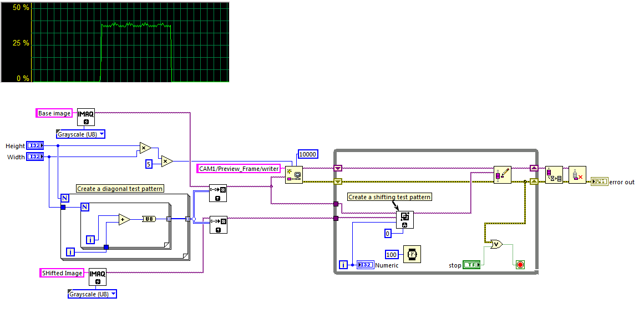Click the while loop iteration terminal i
644x333 pixels.
343,265
